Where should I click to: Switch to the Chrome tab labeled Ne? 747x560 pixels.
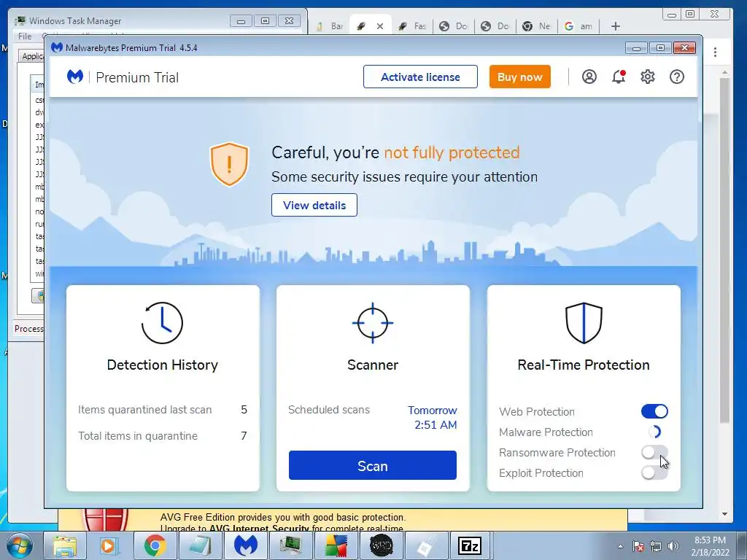tap(536, 26)
